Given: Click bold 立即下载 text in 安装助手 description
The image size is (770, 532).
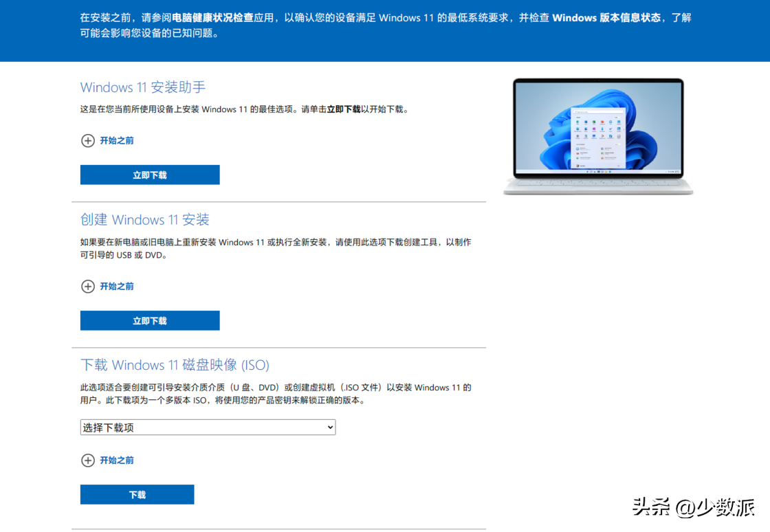Looking at the screenshot, I should [x=344, y=109].
